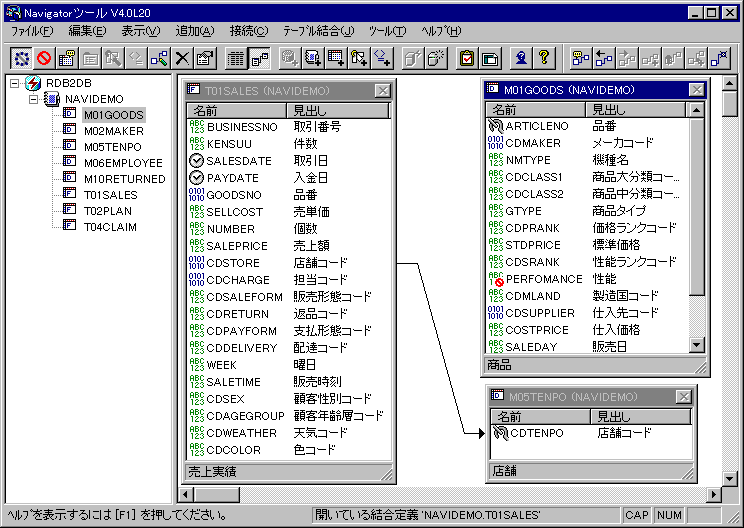
Task: Open the 表示(V) menu
Action: (141, 31)
